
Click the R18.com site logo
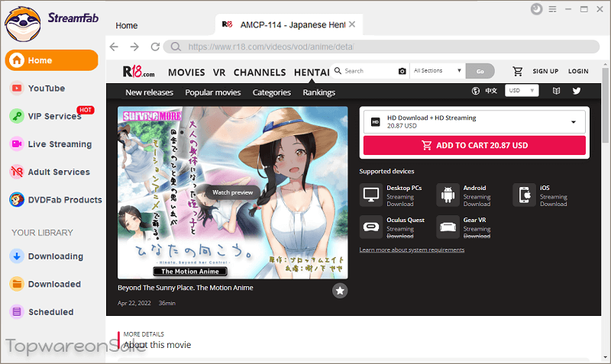coord(139,72)
